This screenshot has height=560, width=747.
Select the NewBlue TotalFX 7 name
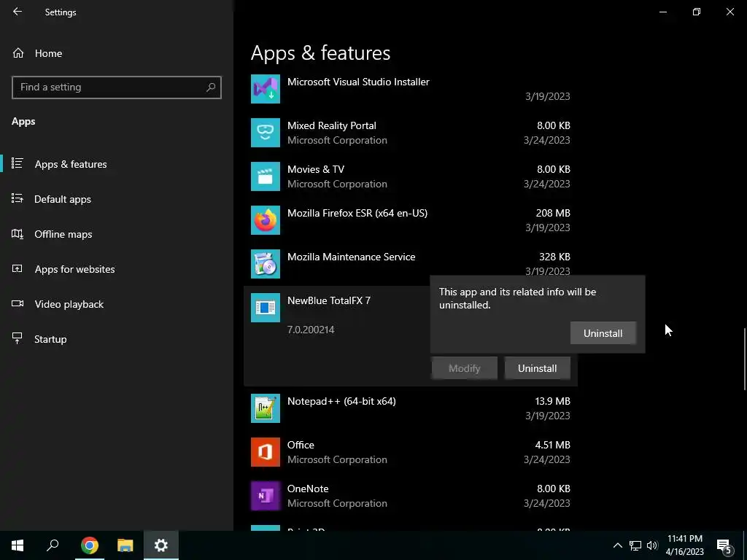(x=329, y=300)
